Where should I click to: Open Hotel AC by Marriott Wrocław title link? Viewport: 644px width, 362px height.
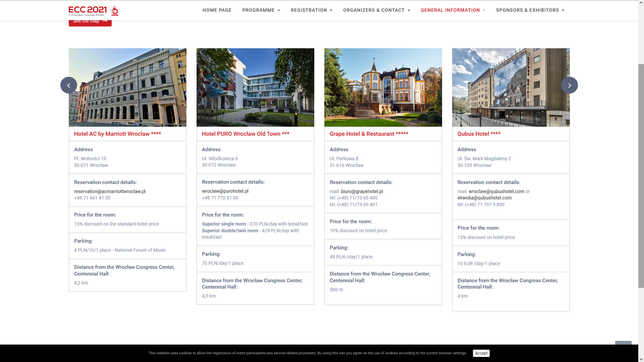pyautogui.click(x=117, y=134)
